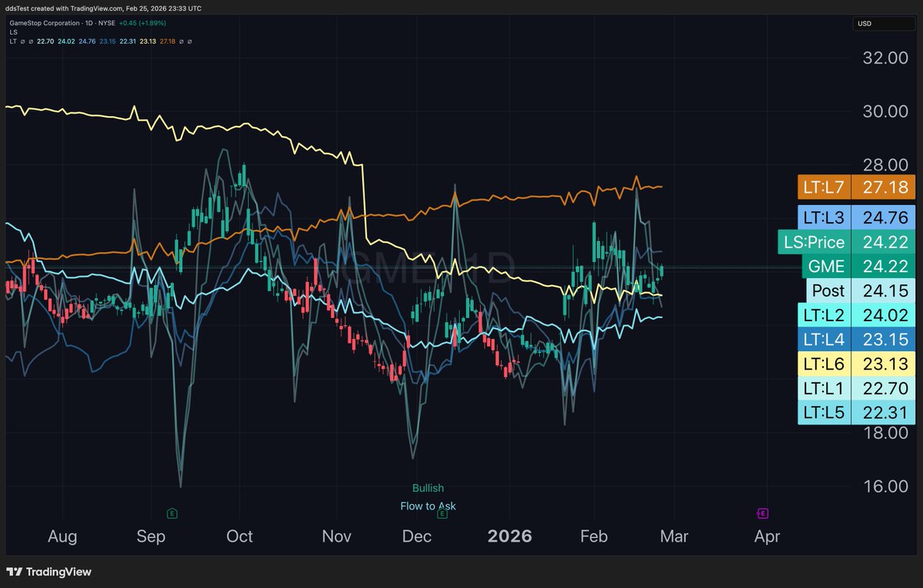Screen dimensions: 923x588
Task: Click the green earnings marker below September
Action: coord(172,512)
